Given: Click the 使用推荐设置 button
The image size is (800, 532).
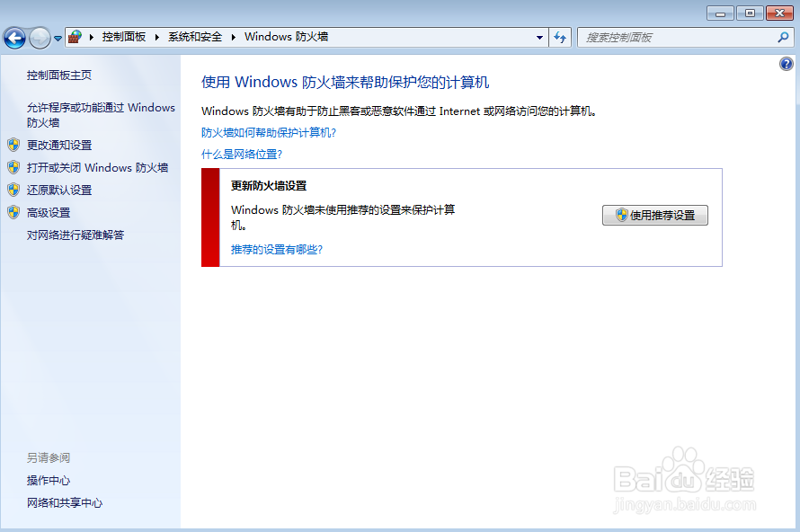Looking at the screenshot, I should (x=655, y=216).
